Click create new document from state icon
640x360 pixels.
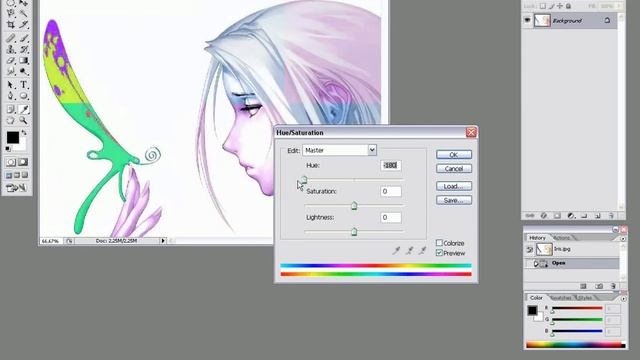click(583, 286)
